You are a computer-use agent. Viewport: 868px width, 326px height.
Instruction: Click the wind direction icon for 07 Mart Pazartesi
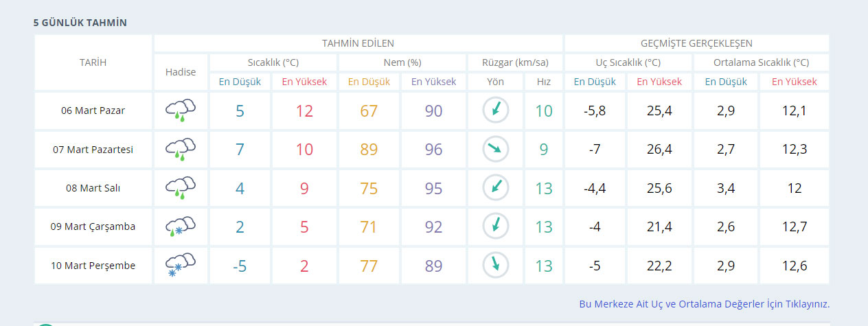(495, 149)
